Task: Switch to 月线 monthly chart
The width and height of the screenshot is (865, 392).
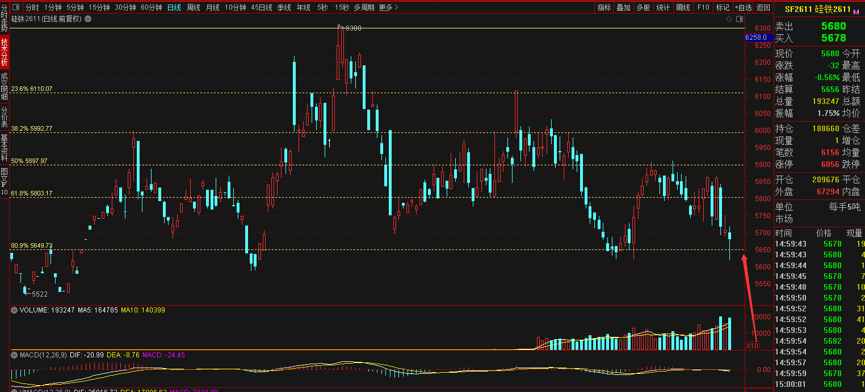Action: [212, 8]
